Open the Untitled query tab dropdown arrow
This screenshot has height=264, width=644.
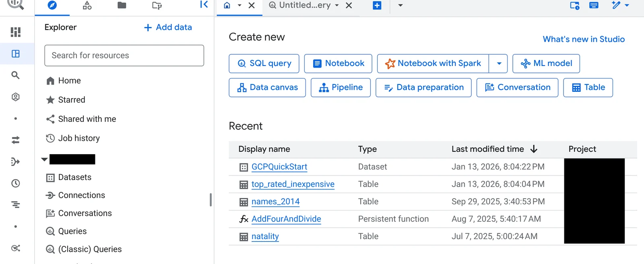[337, 5]
